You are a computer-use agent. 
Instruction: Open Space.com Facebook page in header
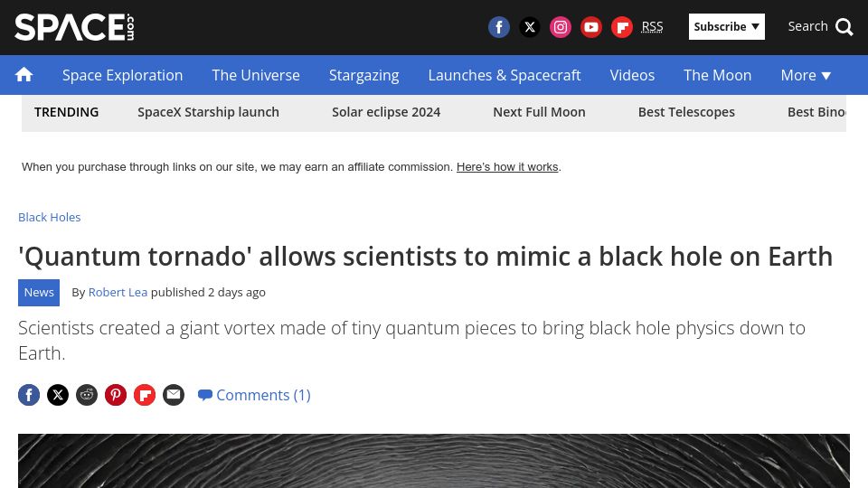499,27
